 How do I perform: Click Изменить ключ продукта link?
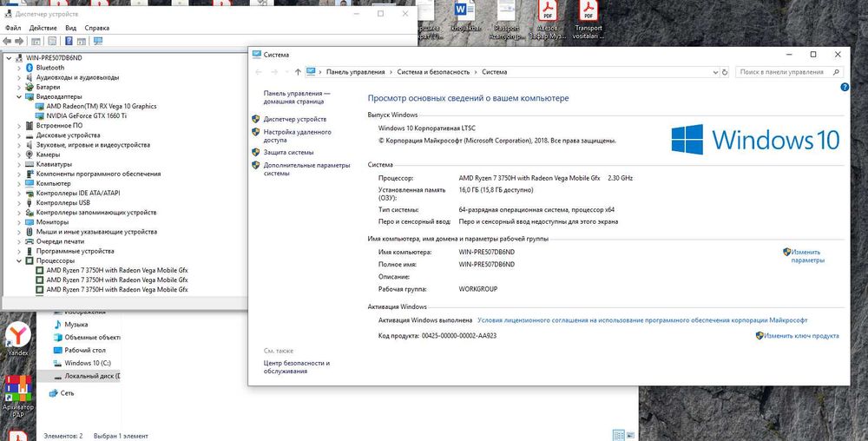pos(801,336)
